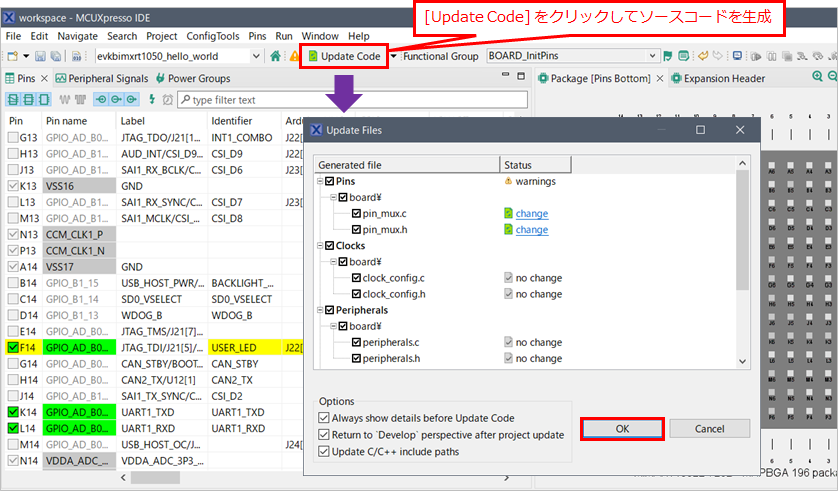This screenshot has width=838, height=491.
Task: Click the warnings icon in Pins row
Action: [x=508, y=181]
